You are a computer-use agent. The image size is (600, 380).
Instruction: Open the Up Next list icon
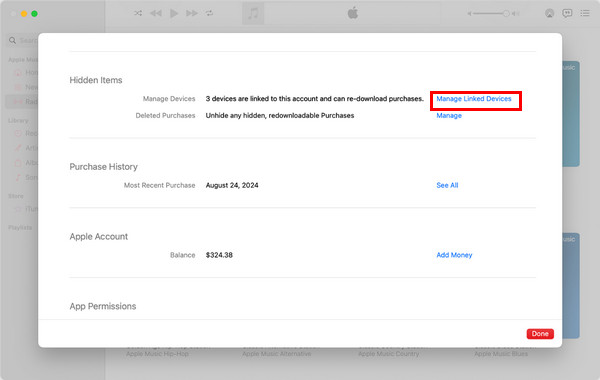coord(585,13)
